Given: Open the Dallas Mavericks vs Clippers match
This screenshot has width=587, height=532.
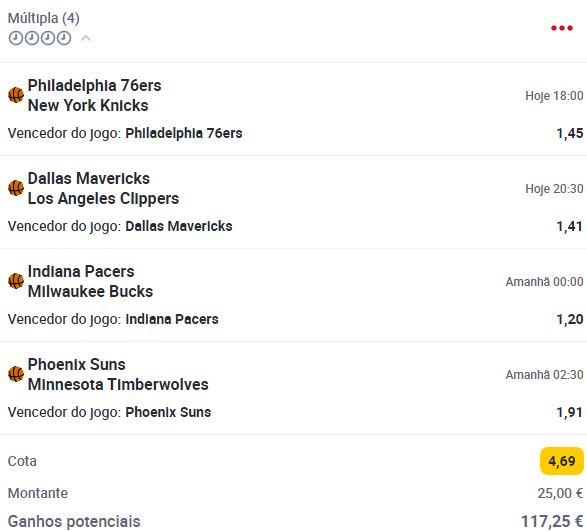Looking at the screenshot, I should (x=104, y=188).
